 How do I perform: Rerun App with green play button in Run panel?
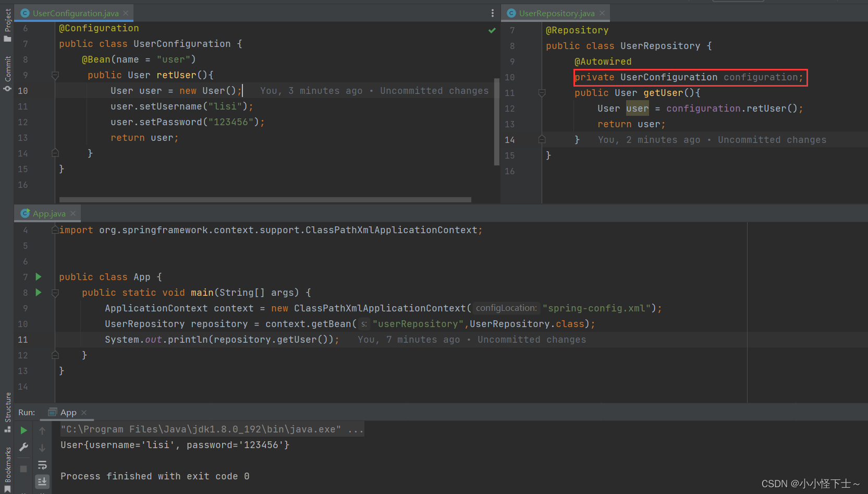click(x=23, y=430)
